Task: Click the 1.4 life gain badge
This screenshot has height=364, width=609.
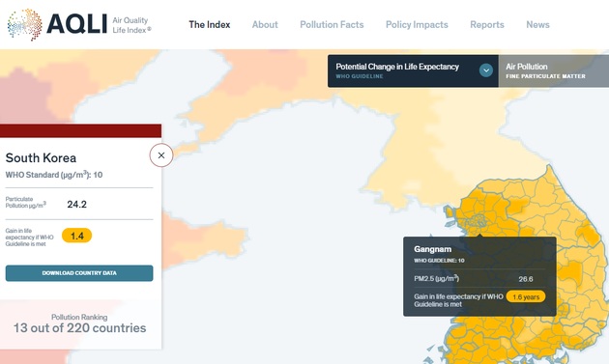Action: click(77, 236)
